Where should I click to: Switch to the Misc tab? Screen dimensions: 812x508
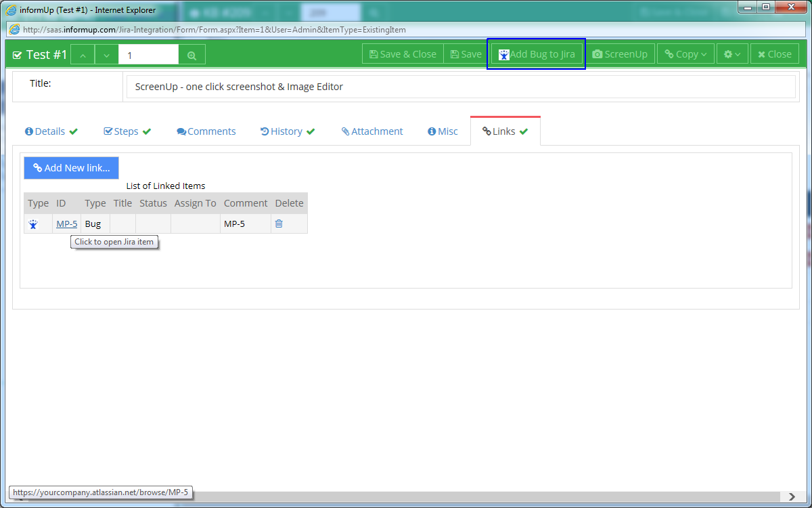[x=443, y=131]
